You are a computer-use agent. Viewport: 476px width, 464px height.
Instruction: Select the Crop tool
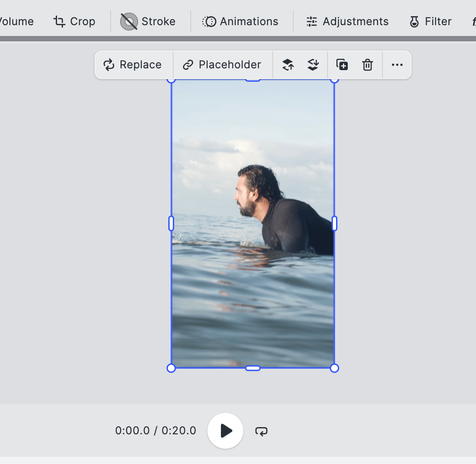tap(75, 21)
